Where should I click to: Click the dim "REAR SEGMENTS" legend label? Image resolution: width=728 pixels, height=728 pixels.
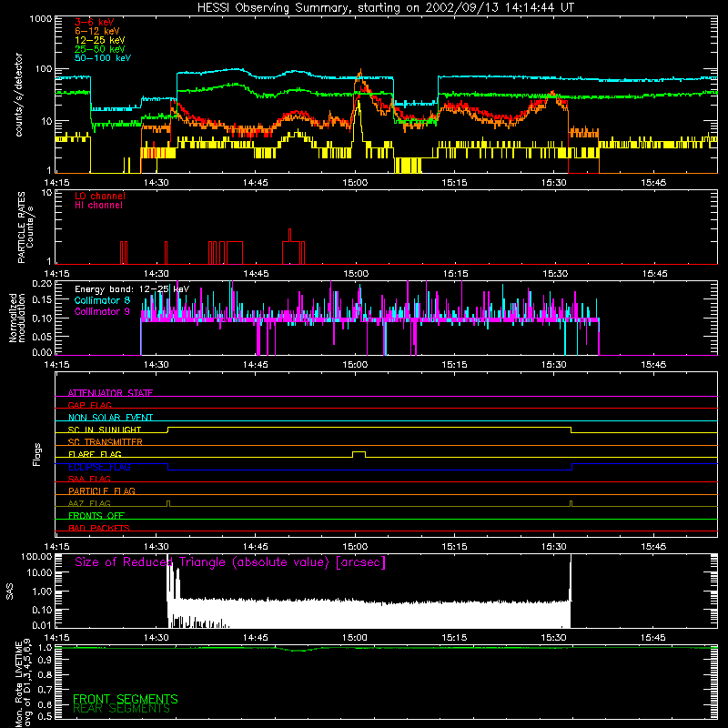(122, 709)
